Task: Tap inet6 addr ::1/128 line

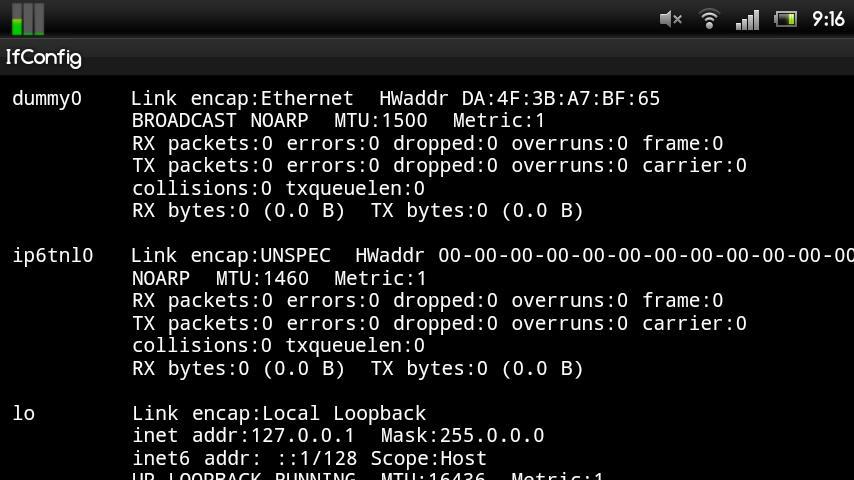Action: (x=309, y=459)
